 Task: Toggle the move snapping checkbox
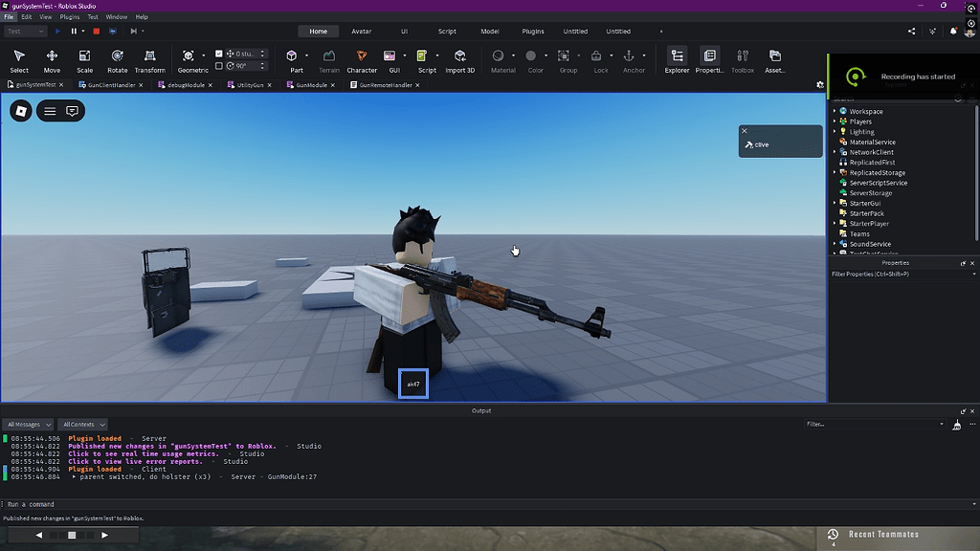tap(219, 54)
